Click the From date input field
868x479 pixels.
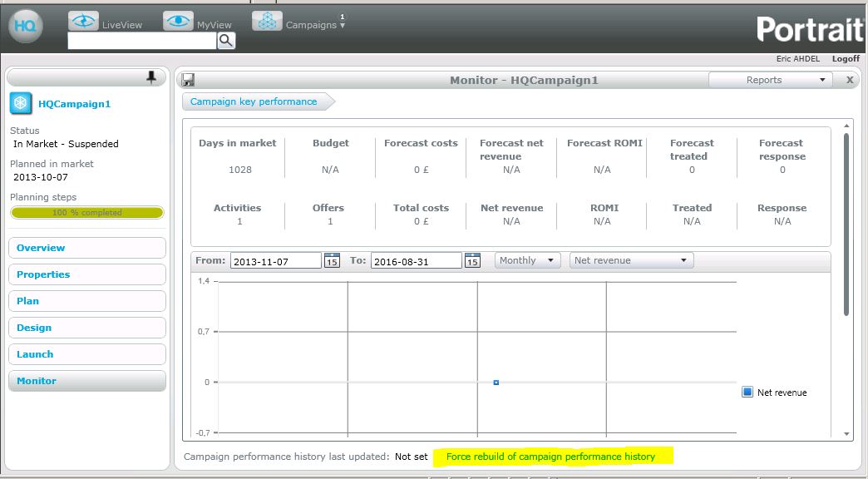276,261
